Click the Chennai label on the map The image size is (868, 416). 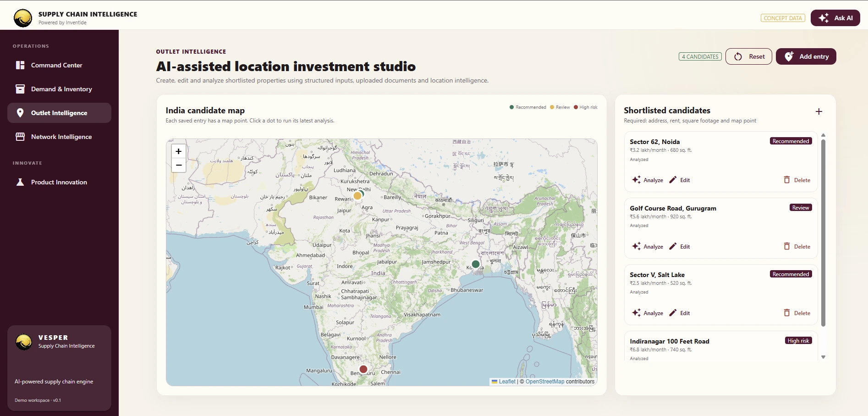coord(390,372)
